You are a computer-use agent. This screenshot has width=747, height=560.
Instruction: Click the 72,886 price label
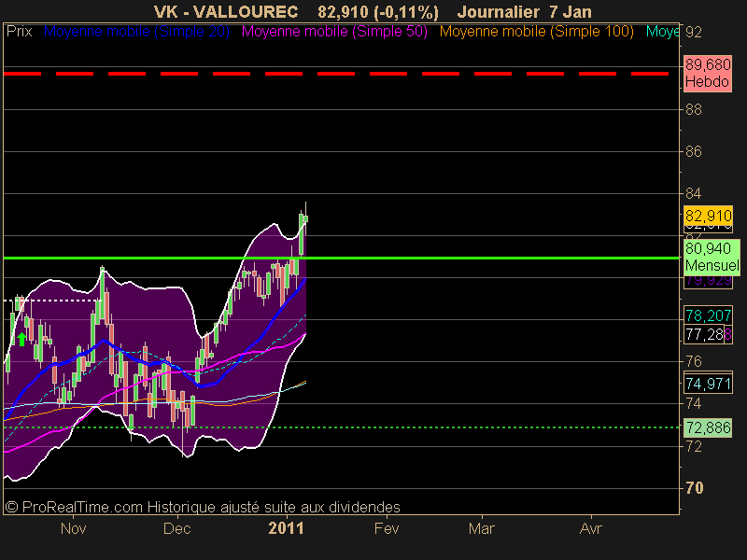tap(708, 427)
